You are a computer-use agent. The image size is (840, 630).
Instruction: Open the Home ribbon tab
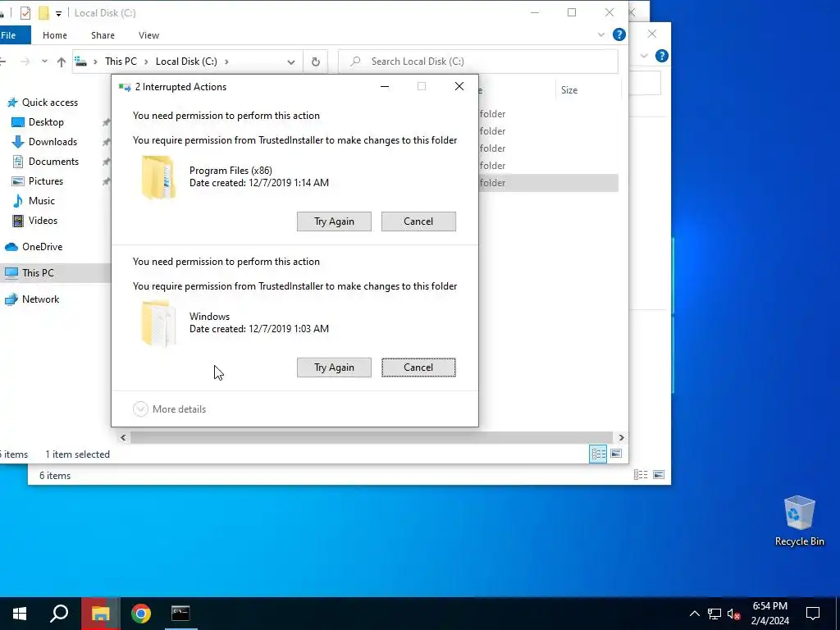pos(55,35)
